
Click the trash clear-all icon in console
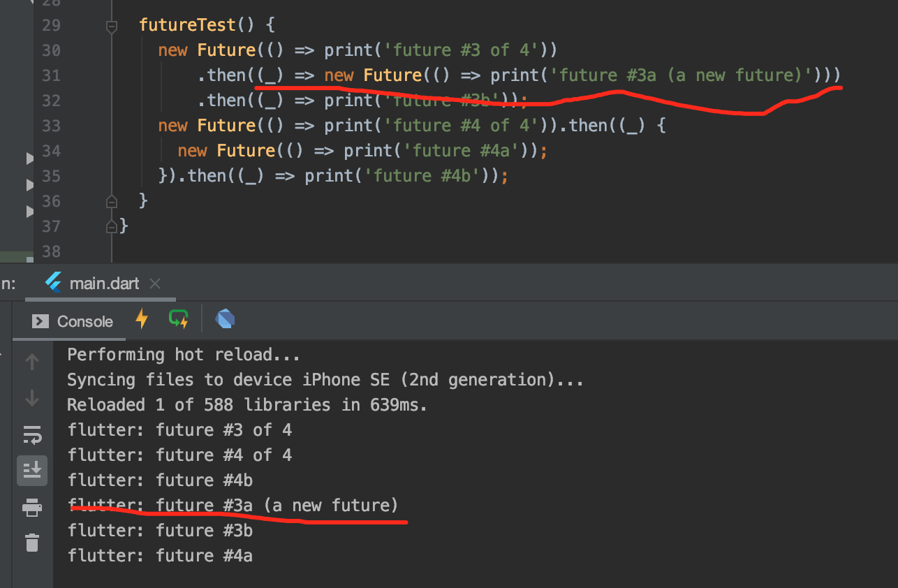click(x=32, y=543)
